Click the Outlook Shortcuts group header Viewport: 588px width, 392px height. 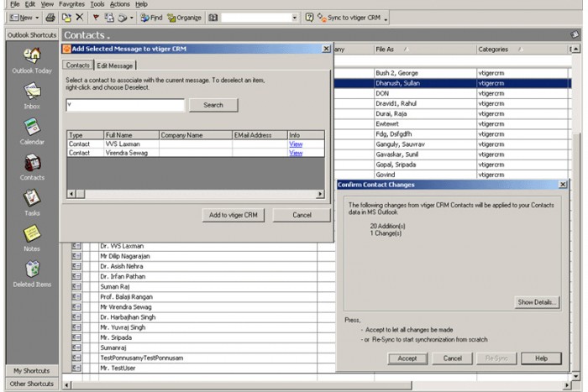click(32, 35)
